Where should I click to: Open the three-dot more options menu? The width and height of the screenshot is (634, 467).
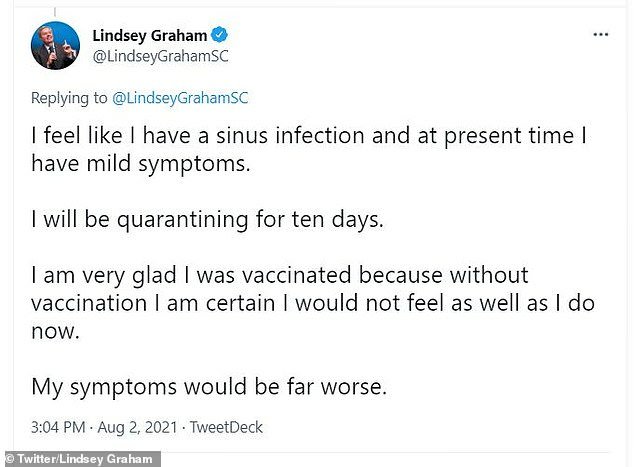pos(600,34)
